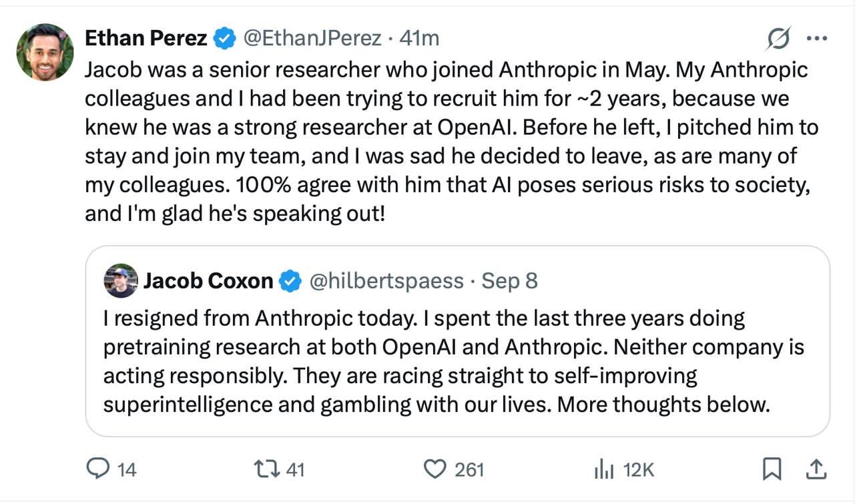This screenshot has height=504, width=857.
Task: View analytics via the bar chart icon
Action: 604,470
